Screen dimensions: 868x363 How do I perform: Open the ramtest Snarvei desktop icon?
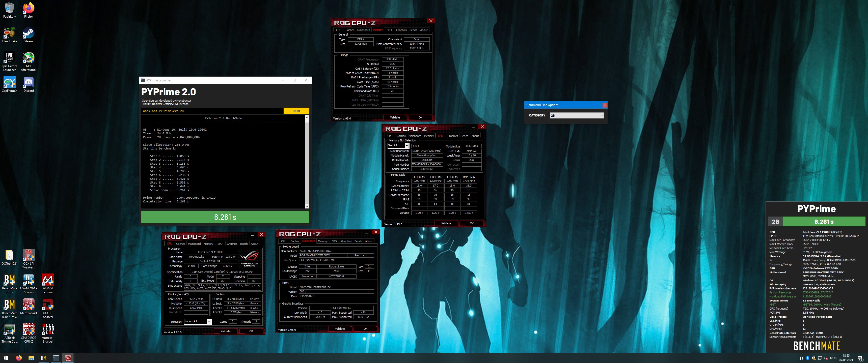point(47,333)
